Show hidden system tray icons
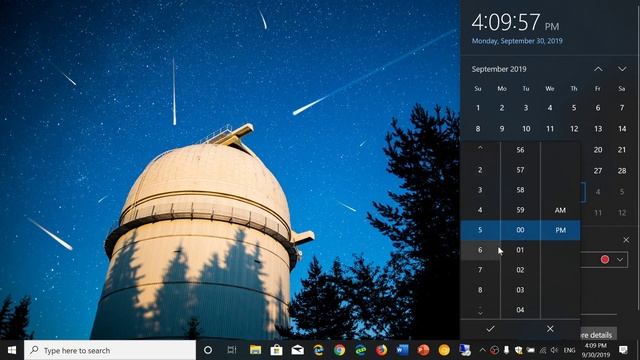The width and height of the screenshot is (640, 360). (482, 350)
